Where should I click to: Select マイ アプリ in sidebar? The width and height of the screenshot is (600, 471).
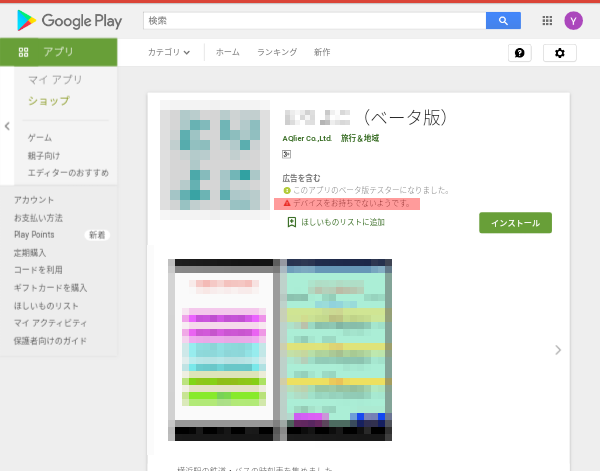pyautogui.click(x=55, y=79)
